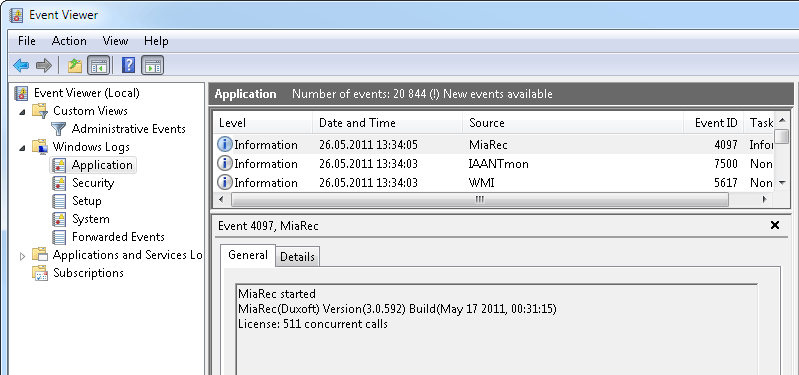Expand Applications and Services Logs node
Image resolution: width=799 pixels, height=375 pixels.
[x=22, y=256]
